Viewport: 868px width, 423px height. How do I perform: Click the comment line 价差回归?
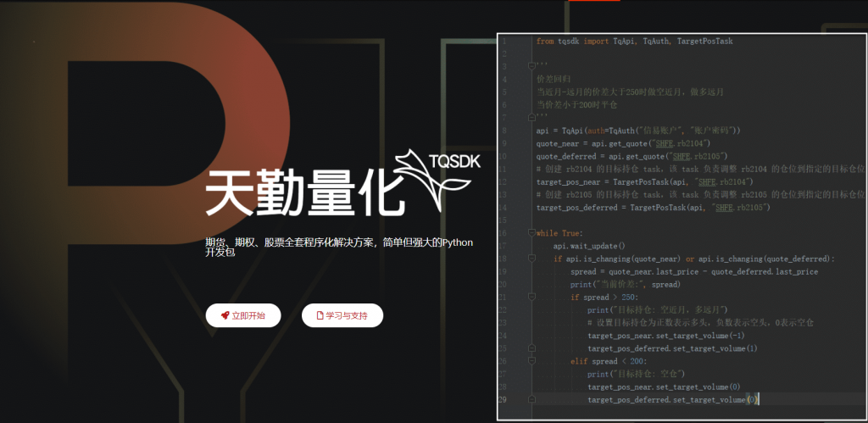click(x=553, y=79)
